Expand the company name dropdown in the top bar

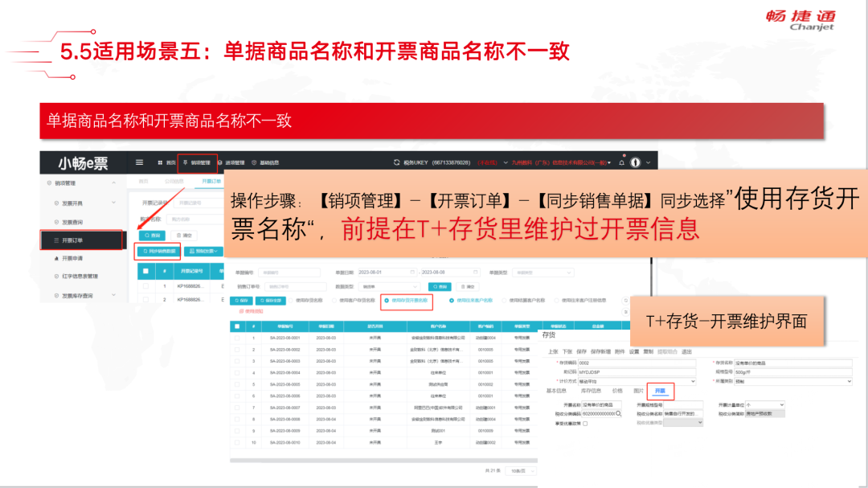pos(609,163)
